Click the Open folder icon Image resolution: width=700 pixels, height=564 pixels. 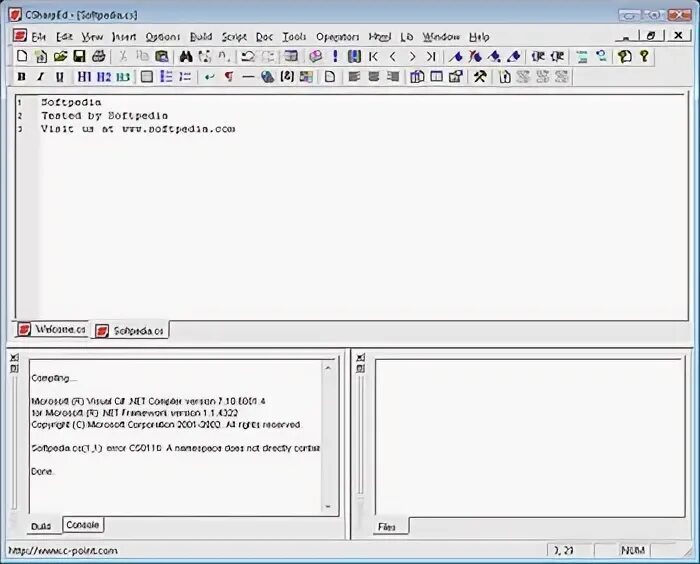tap(60, 56)
